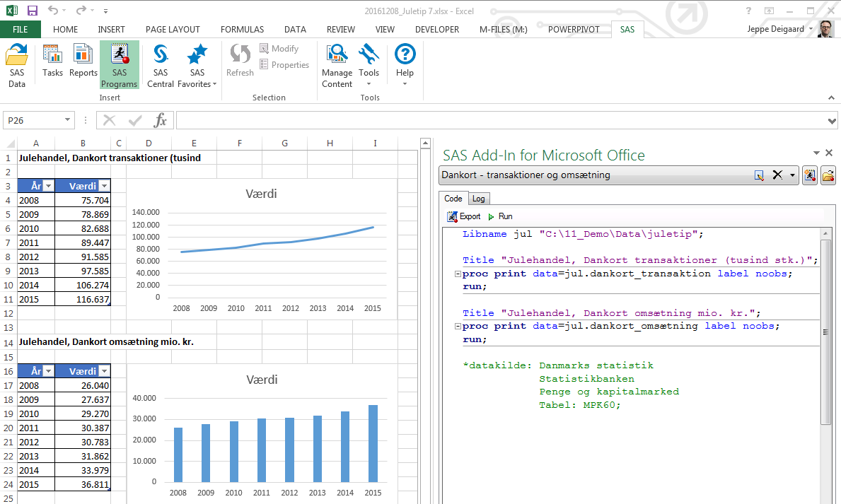Open the Name Box dropdown arrow

pos(68,120)
